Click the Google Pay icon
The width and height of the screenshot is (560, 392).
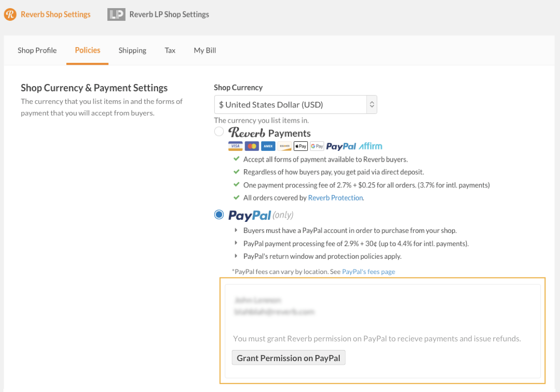(x=317, y=146)
